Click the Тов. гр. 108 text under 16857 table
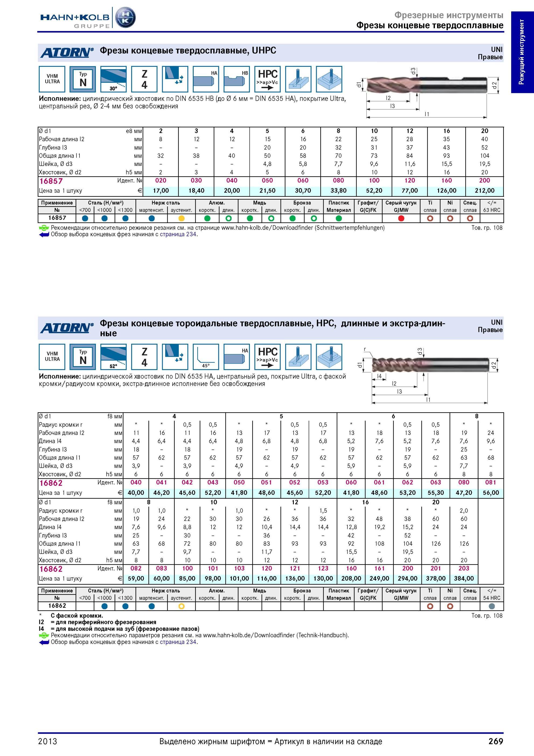The width and height of the screenshot is (534, 756). [487, 228]
